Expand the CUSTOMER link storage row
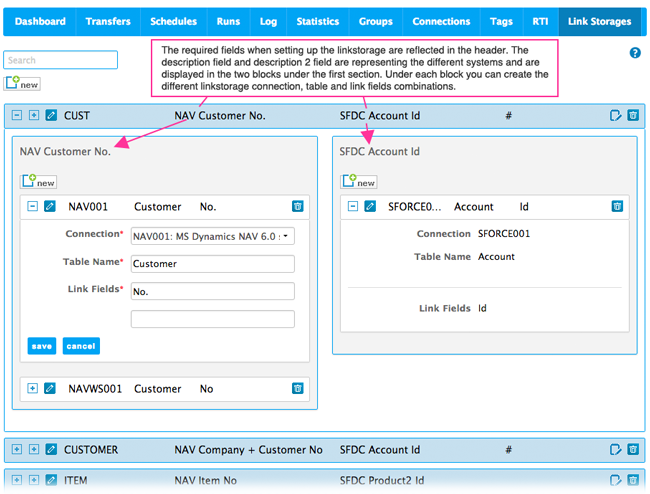This screenshot has height=494, width=650. pyautogui.click(x=17, y=449)
